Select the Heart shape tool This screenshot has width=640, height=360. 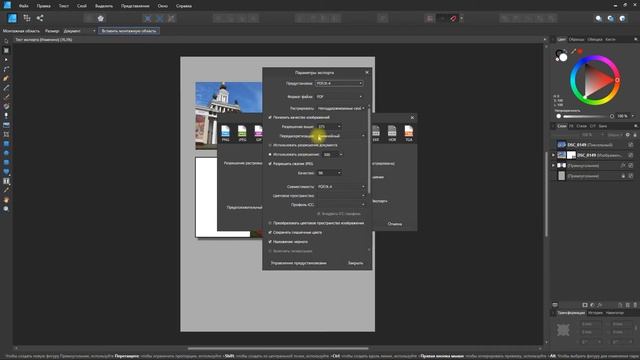(x=6, y=172)
